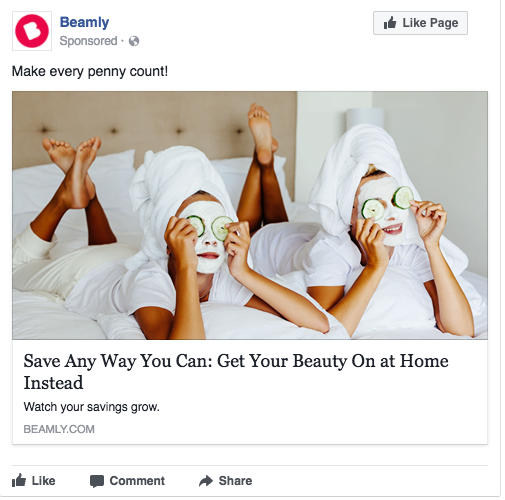This screenshot has width=505, height=500.
Task: Click the Beamly profile logo
Action: click(x=32, y=31)
